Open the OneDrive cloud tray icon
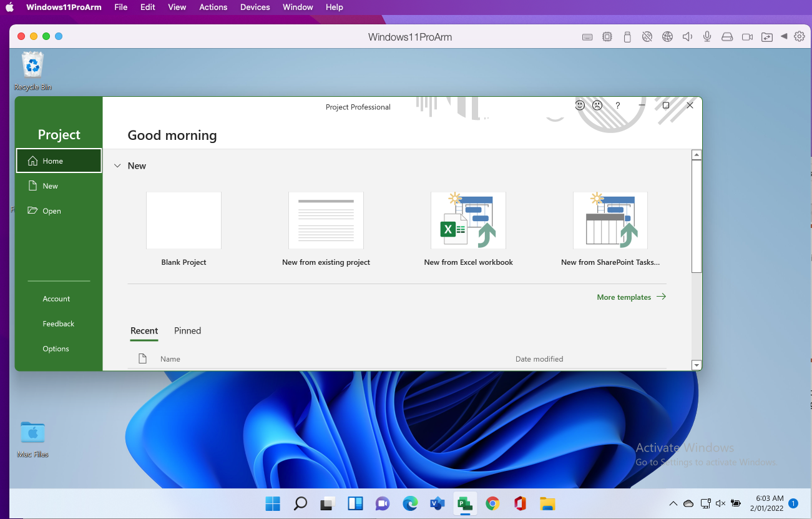The width and height of the screenshot is (812, 519). click(x=688, y=503)
